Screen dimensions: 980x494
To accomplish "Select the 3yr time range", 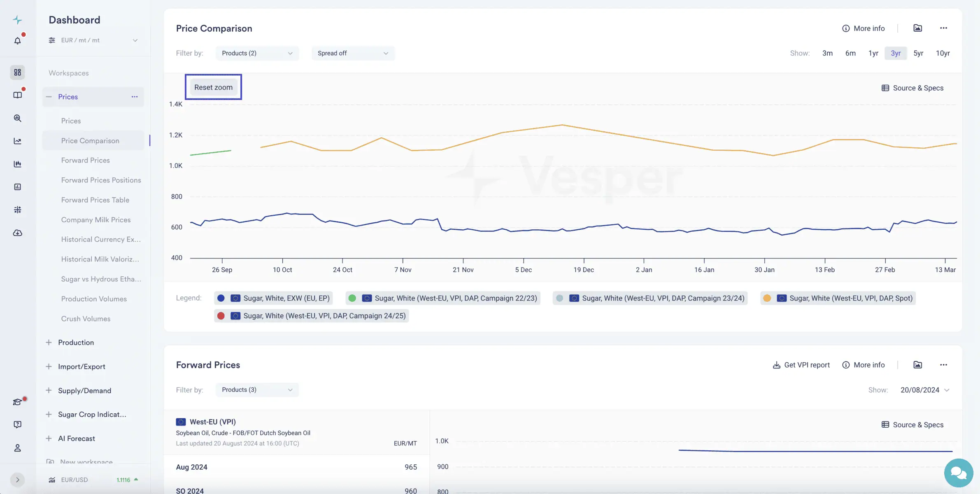I will pos(896,53).
